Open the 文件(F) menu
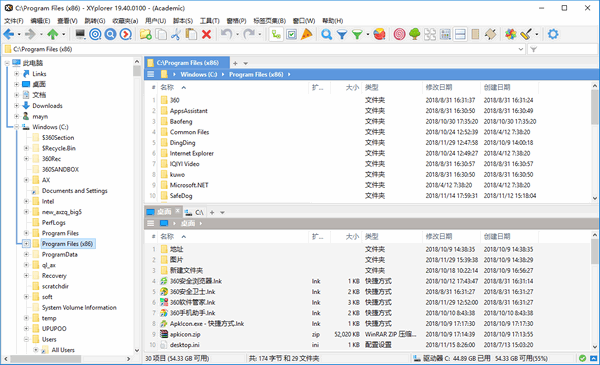 [13, 21]
